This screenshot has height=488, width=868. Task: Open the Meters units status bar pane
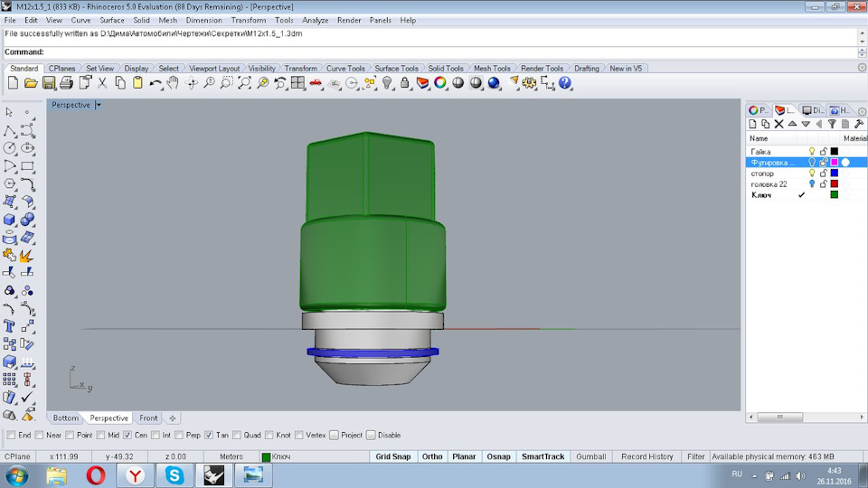tap(231, 457)
